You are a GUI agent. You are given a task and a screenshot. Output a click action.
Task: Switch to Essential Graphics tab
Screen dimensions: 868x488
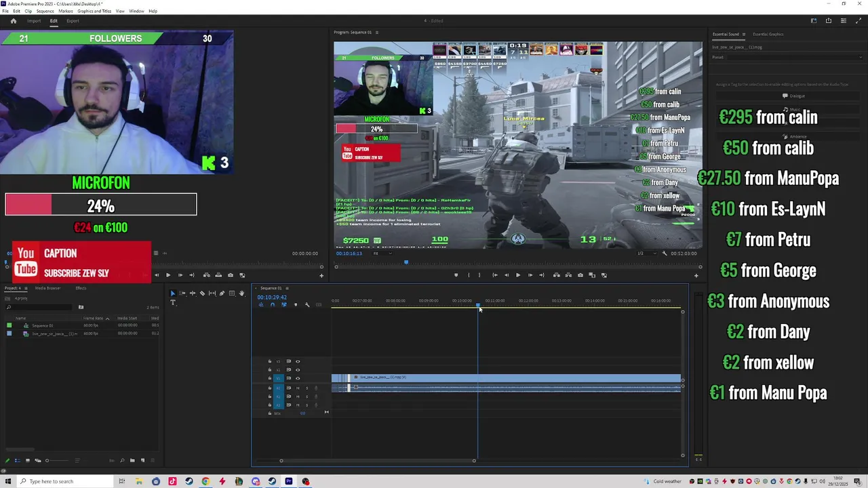pyautogui.click(x=768, y=34)
